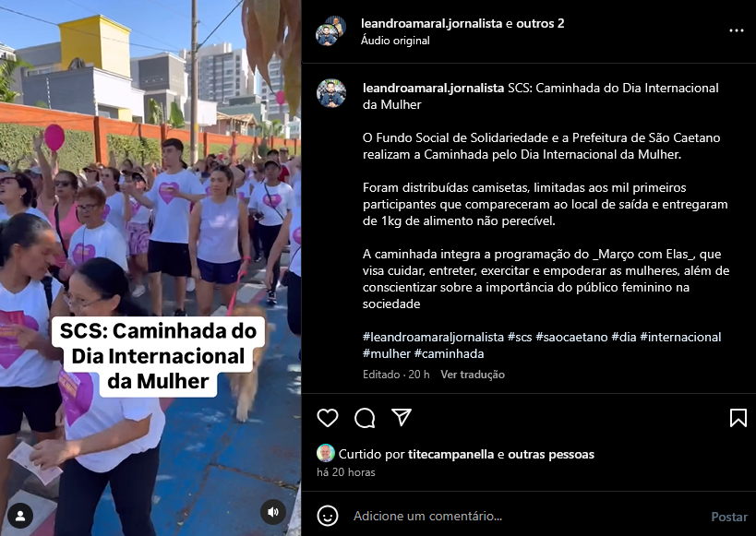Open leandroamaral.jornalista header username

[431, 23]
